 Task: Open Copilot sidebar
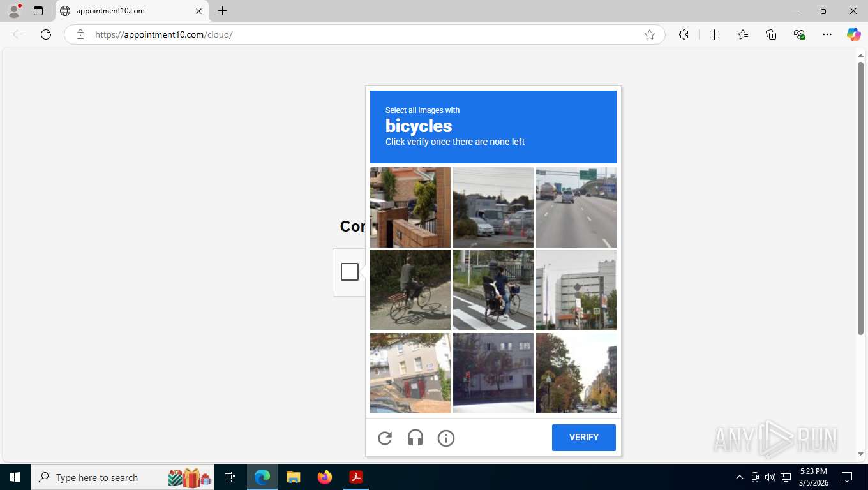coord(854,34)
